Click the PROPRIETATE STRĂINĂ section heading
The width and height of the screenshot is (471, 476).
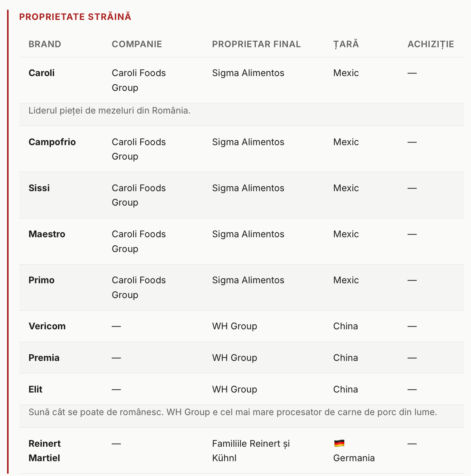[x=75, y=17]
